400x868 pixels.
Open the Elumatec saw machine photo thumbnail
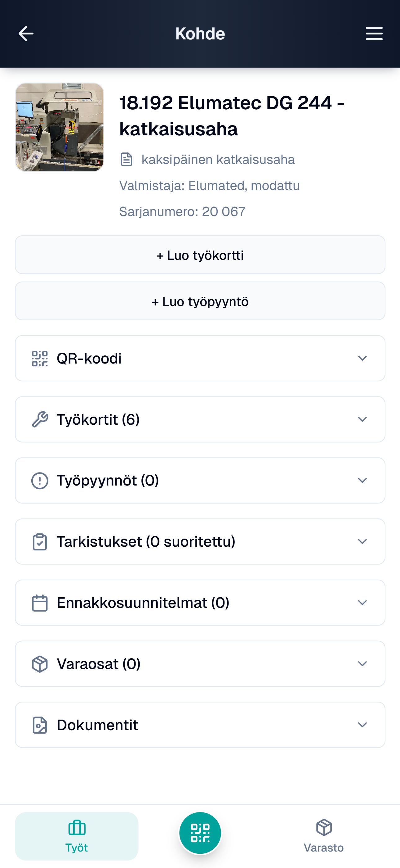[x=60, y=127]
